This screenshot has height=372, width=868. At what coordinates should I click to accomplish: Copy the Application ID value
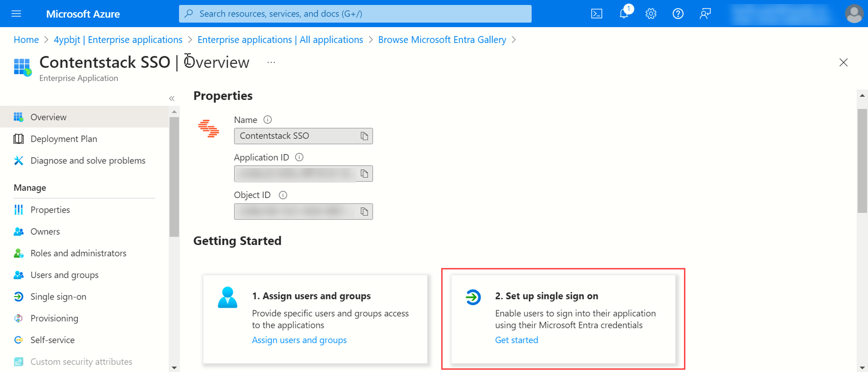364,174
